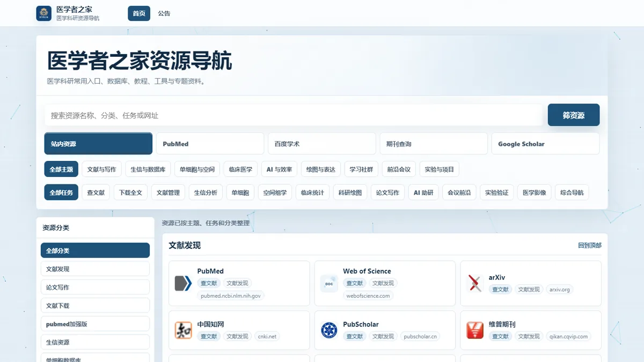Click the webofscience.com URL tag
The width and height of the screenshot is (644, 362).
pos(368,295)
